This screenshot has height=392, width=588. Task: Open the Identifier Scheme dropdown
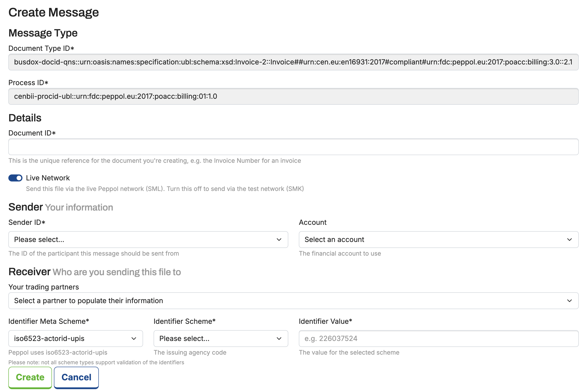click(220, 338)
